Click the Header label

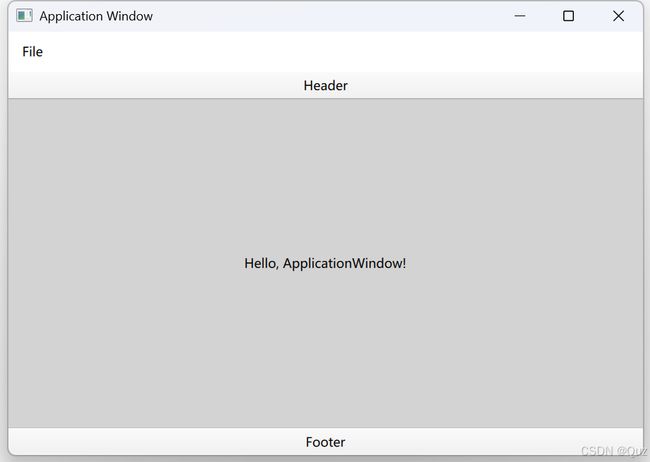325,85
